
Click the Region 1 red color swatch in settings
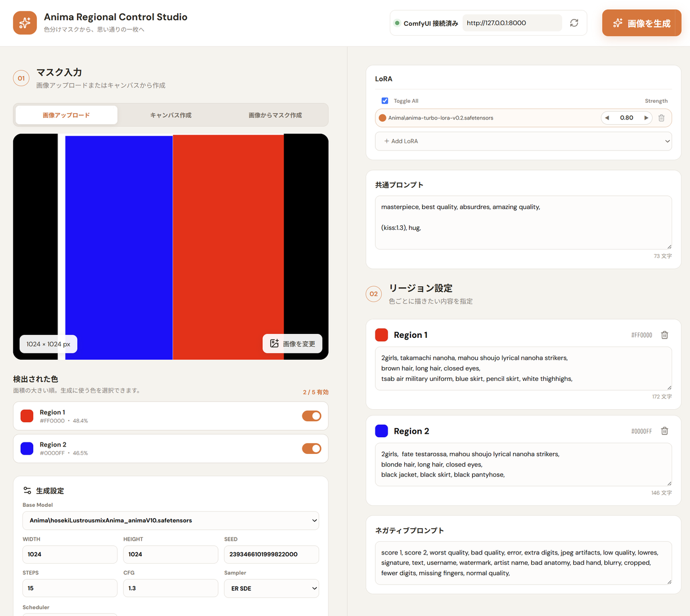click(381, 335)
